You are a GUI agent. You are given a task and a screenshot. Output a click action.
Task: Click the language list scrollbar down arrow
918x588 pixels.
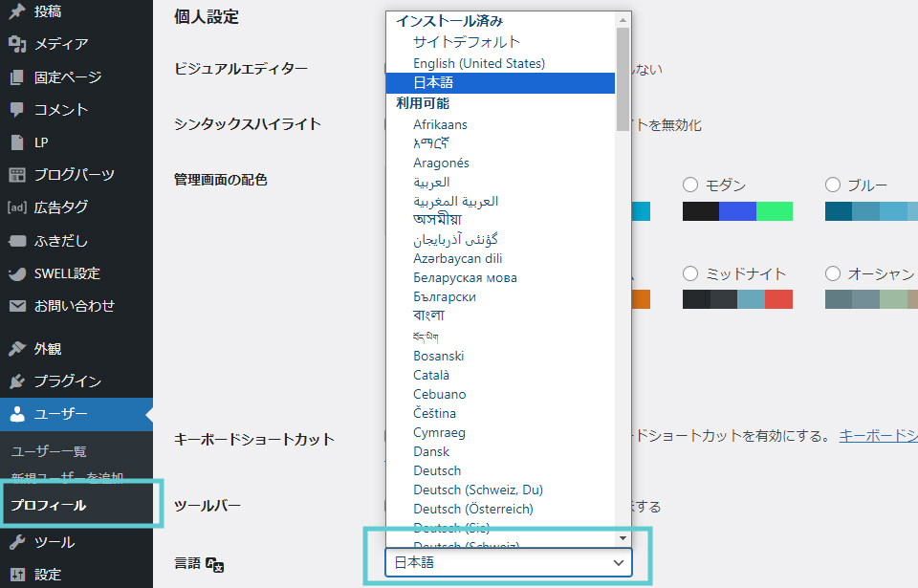[623, 538]
